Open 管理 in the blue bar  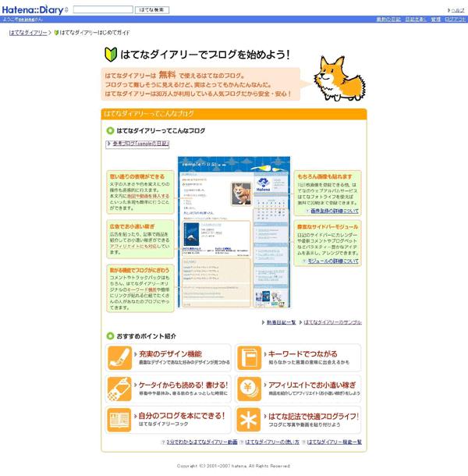[x=436, y=20]
